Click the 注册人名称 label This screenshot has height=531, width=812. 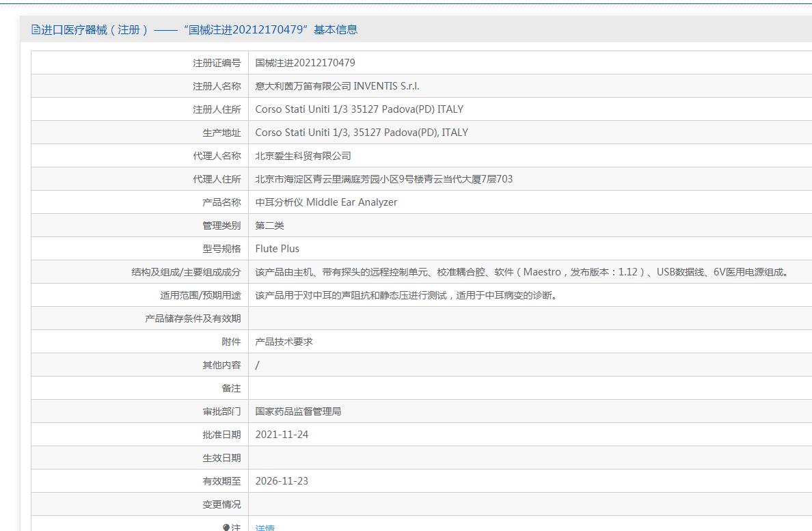217,86
